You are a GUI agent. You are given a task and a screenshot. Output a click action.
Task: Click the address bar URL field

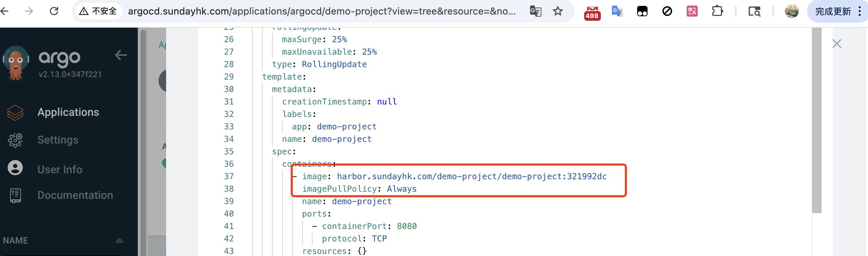322,11
